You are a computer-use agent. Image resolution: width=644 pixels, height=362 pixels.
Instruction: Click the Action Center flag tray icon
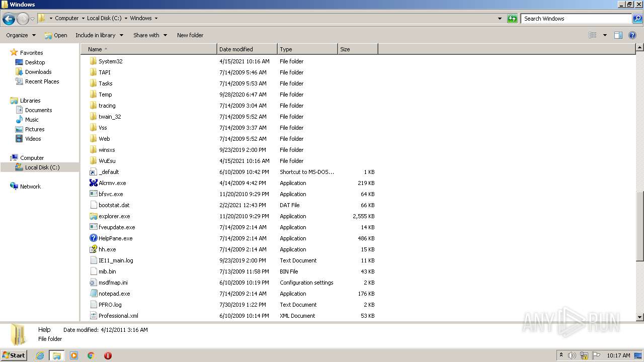click(596, 355)
